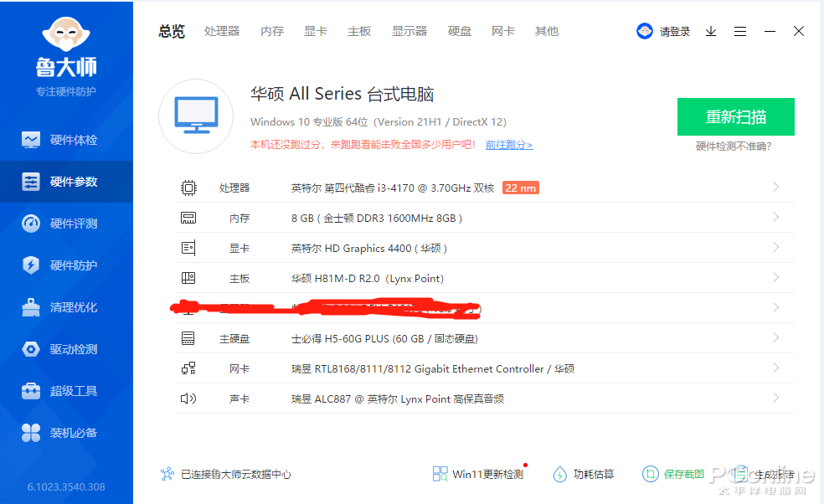
Task: Click the 硬件参数 list icon
Action: pos(31,182)
